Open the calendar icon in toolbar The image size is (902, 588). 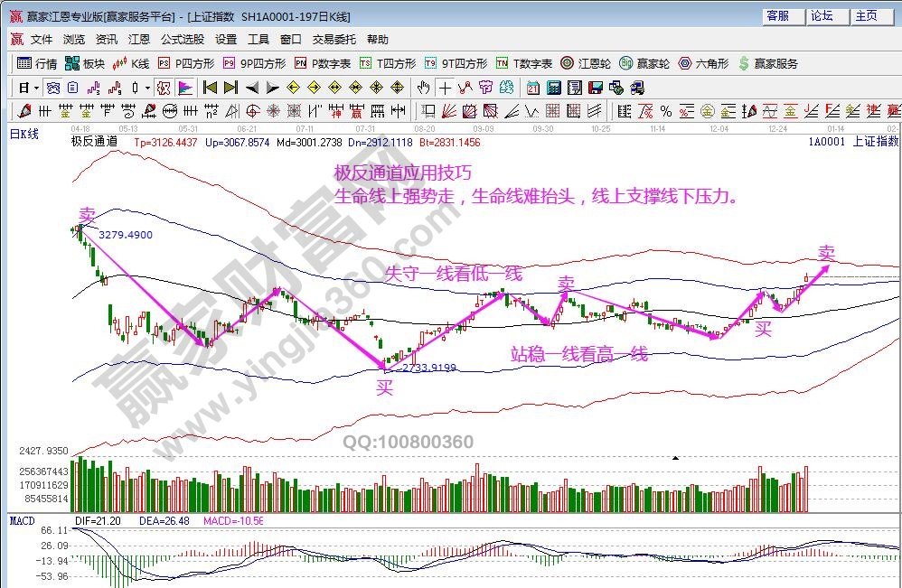[533, 88]
